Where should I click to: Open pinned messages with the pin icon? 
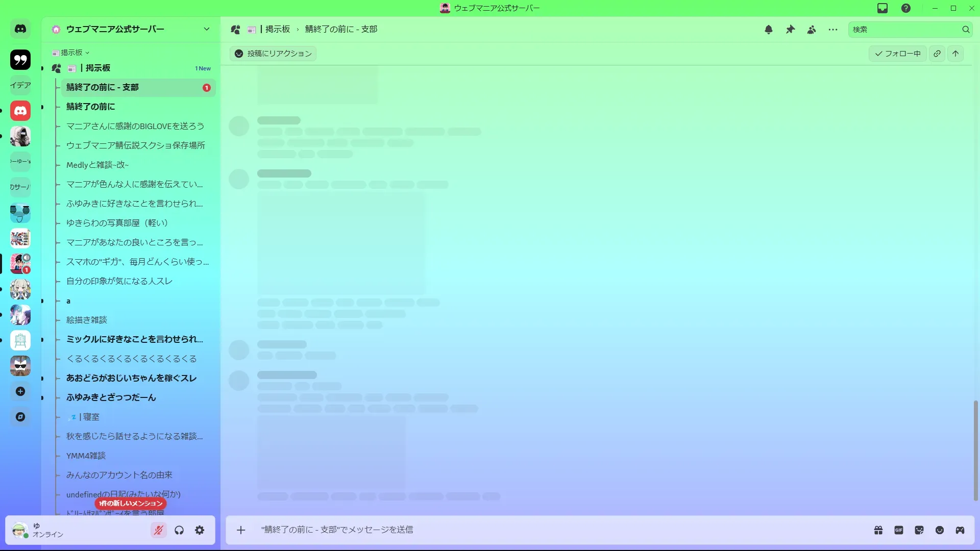pyautogui.click(x=790, y=30)
